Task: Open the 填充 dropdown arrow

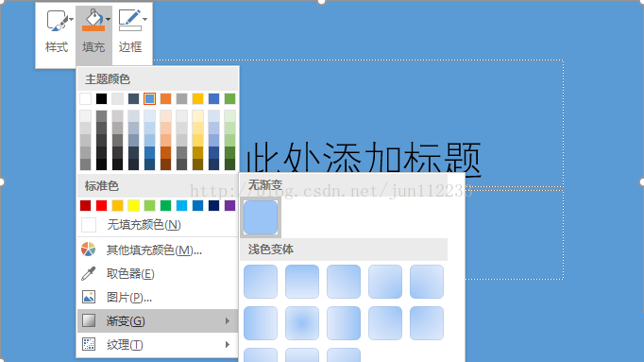Action: click(108, 19)
